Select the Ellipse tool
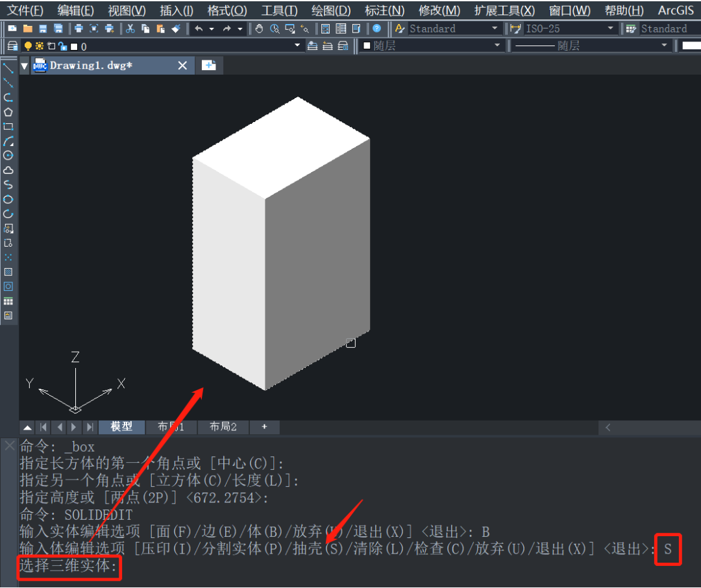Screen dimensions: 701x588 coord(8,199)
